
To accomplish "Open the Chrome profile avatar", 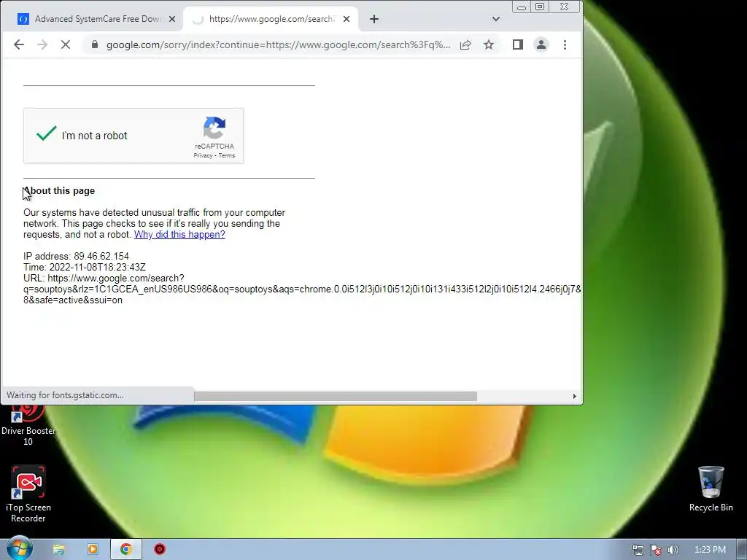I will [x=541, y=44].
